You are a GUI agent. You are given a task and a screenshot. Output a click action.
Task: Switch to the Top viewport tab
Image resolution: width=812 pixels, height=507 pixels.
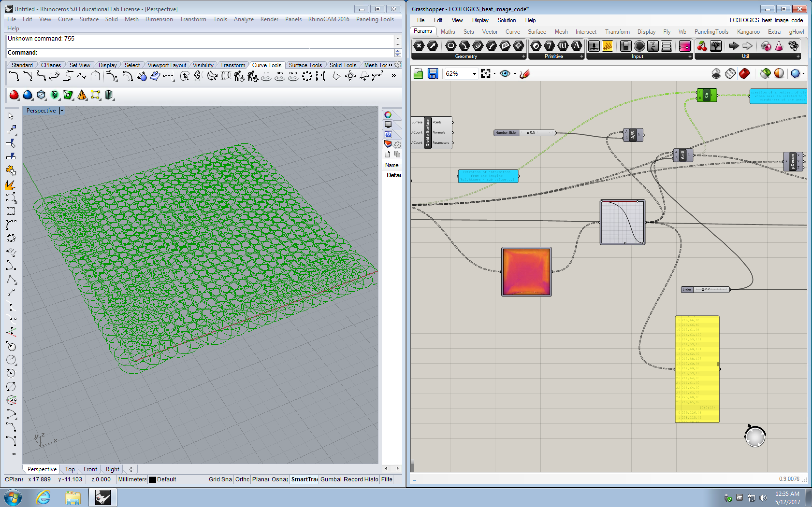70,469
